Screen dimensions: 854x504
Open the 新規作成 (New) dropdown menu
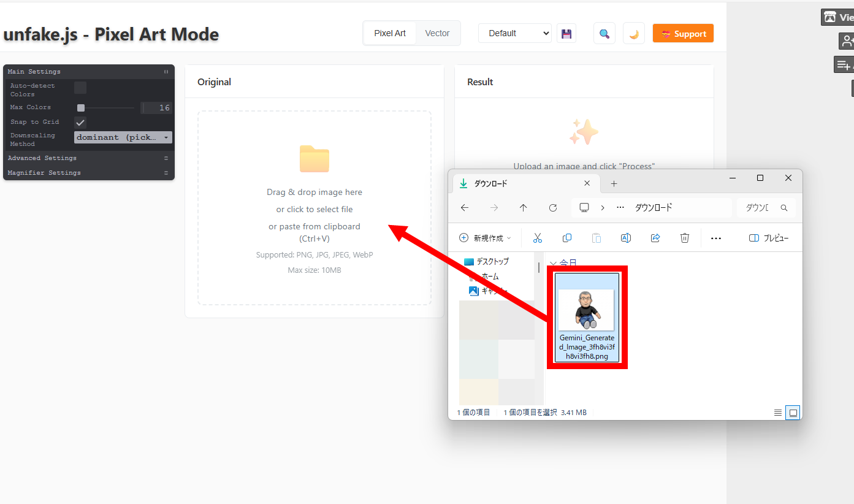pyautogui.click(x=485, y=238)
